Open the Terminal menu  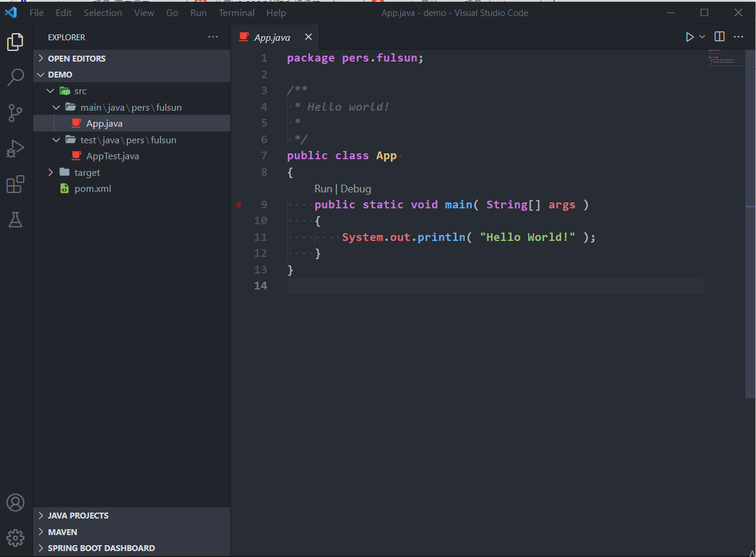[236, 12]
